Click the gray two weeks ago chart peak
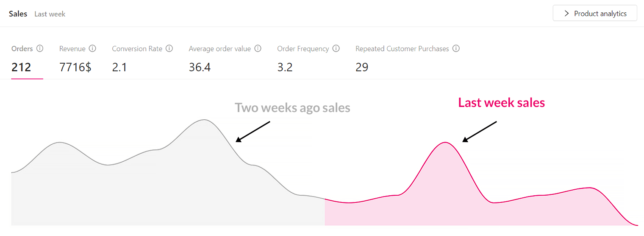This screenshot has height=236, width=644. (205, 120)
